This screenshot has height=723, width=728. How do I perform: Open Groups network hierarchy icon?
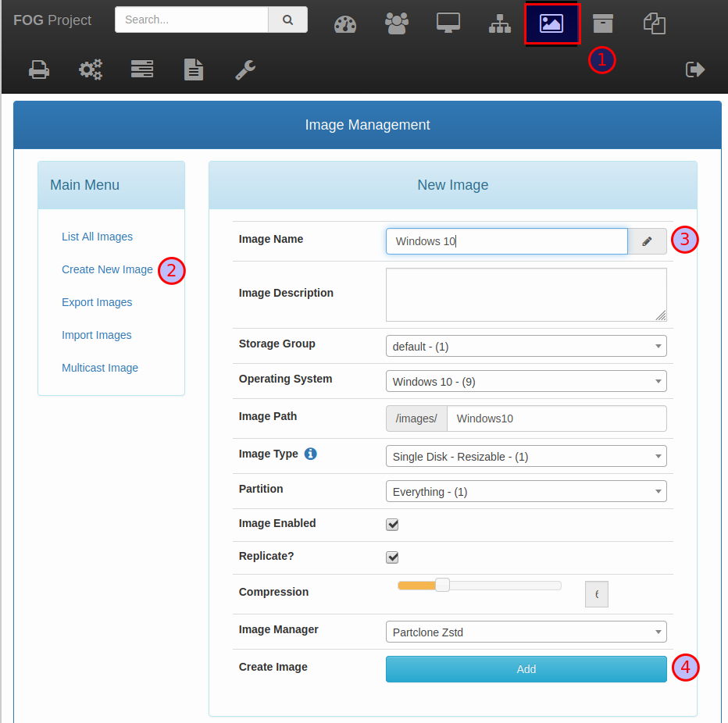[500, 24]
